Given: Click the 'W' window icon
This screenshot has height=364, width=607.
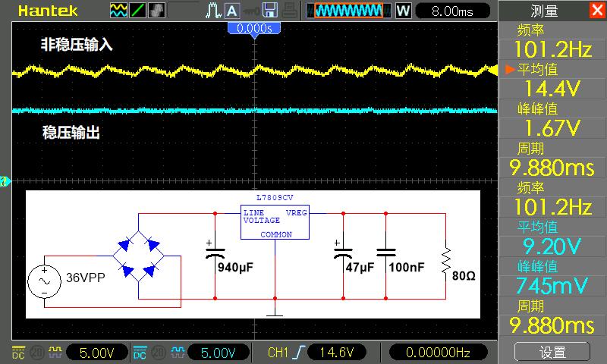Looking at the screenshot, I should coord(403,11).
